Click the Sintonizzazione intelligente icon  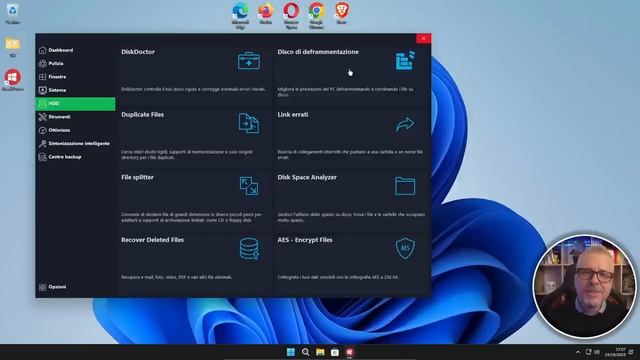tap(42, 144)
